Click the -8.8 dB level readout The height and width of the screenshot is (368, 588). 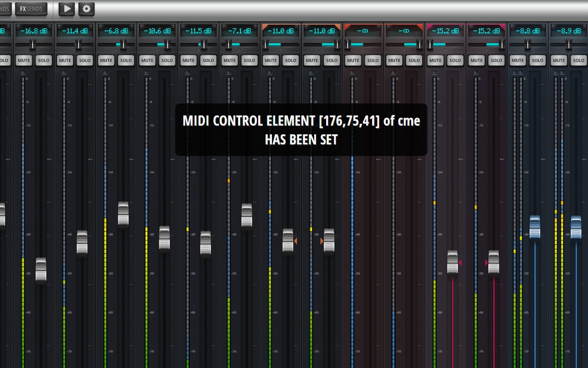coord(527,31)
